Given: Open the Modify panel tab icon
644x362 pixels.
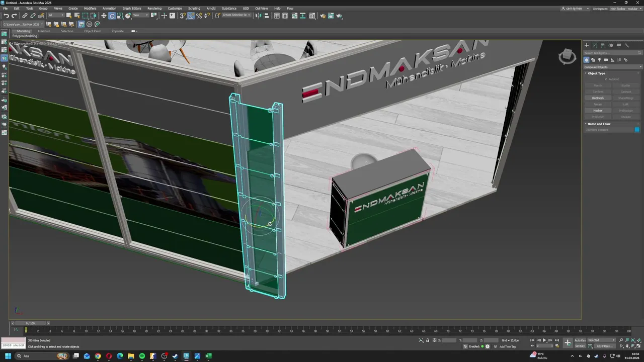Looking at the screenshot, I should pos(594,45).
